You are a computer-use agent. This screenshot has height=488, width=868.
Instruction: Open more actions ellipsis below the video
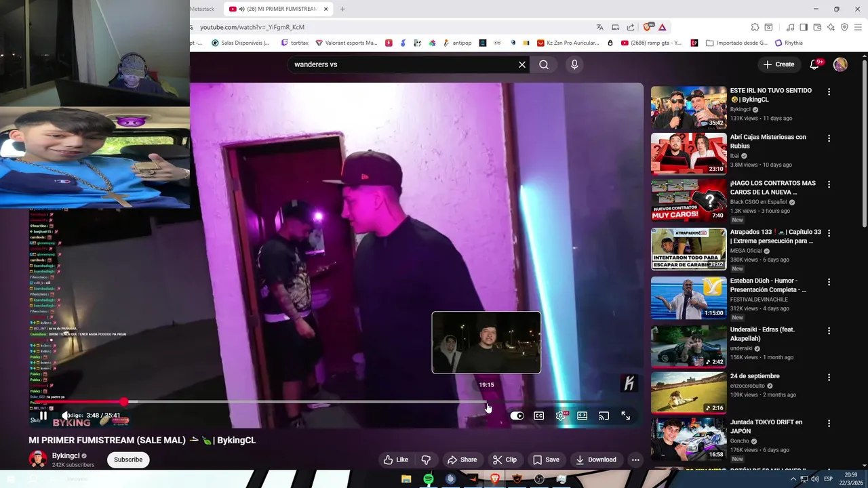click(635, 460)
